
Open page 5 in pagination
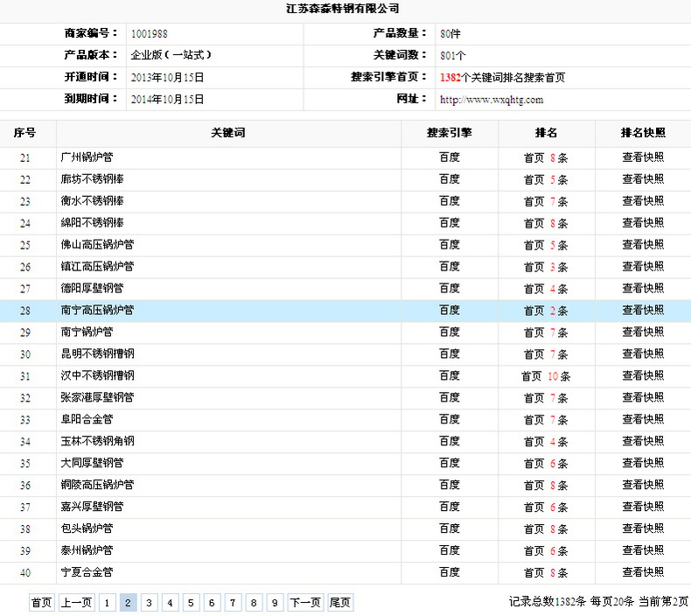pos(191,602)
